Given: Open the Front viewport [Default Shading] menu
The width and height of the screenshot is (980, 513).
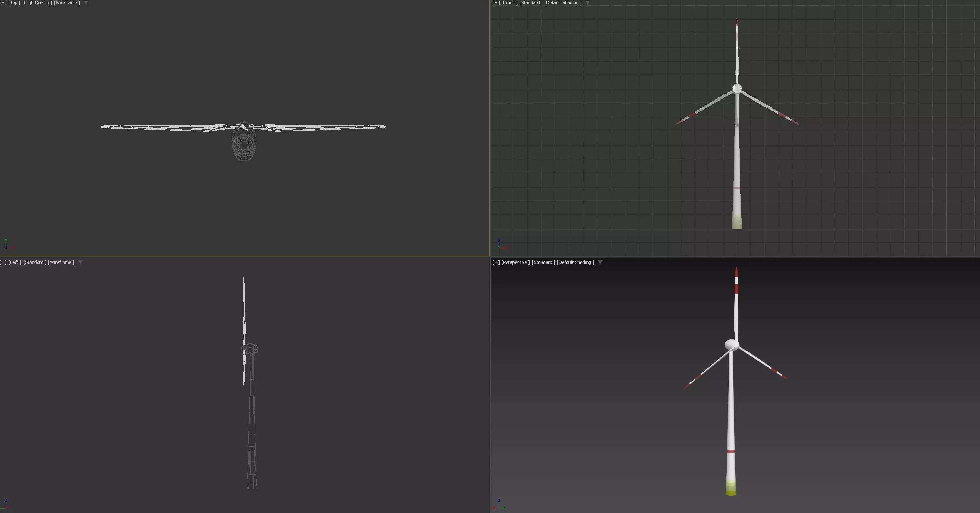Looking at the screenshot, I should (563, 3).
